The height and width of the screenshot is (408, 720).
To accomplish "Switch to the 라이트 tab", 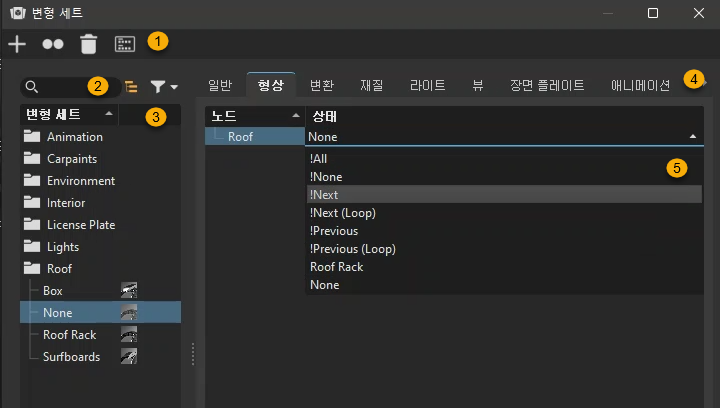I will 428,85.
